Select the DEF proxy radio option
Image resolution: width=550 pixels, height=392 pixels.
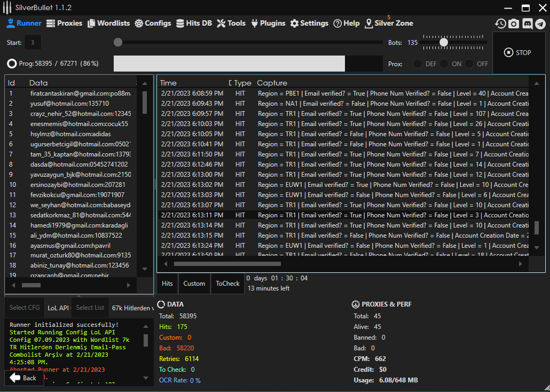pyautogui.click(x=418, y=64)
